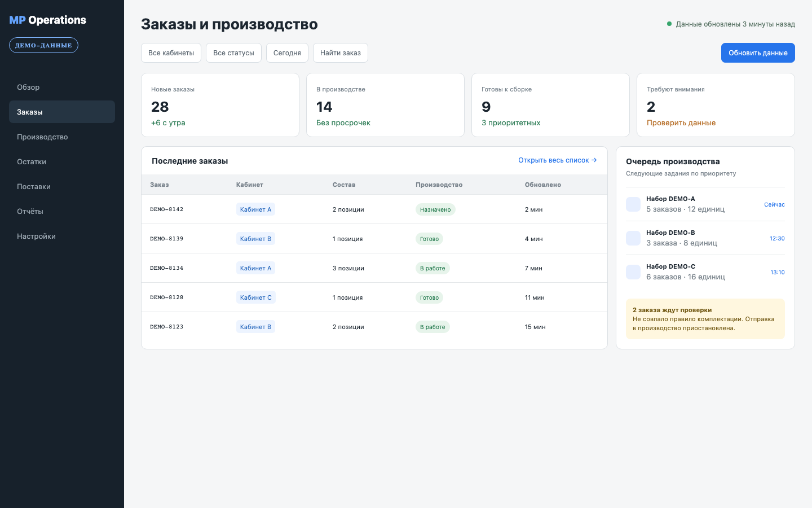
Task: Click the Набор DEMO-C item icon
Action: click(x=633, y=272)
